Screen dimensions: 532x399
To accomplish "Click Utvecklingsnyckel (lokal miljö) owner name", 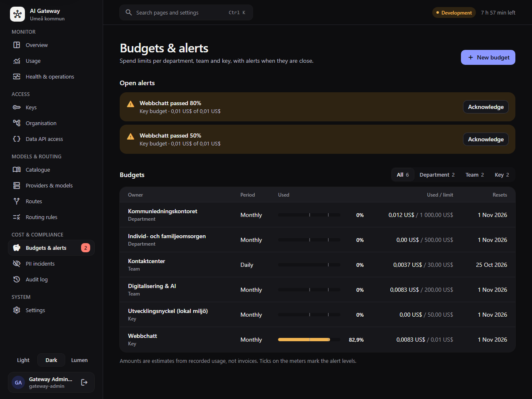I will [168, 311].
